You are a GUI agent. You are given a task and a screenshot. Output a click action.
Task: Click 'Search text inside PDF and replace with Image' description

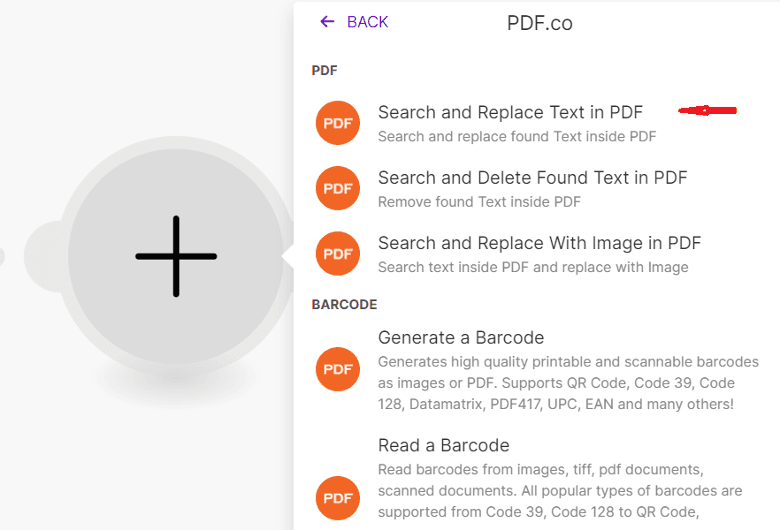pyautogui.click(x=533, y=267)
